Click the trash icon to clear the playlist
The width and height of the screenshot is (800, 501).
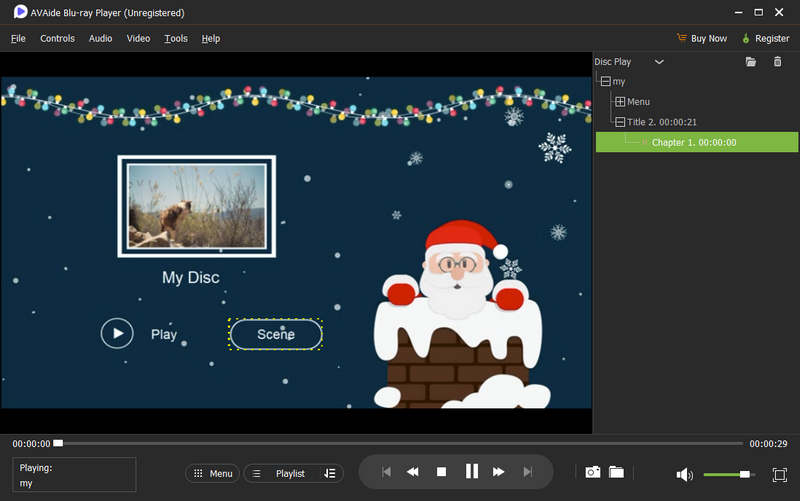(778, 62)
